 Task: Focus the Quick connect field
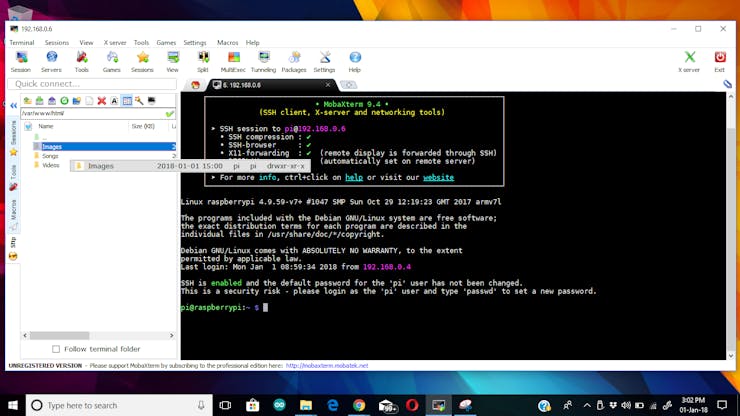tap(92, 84)
